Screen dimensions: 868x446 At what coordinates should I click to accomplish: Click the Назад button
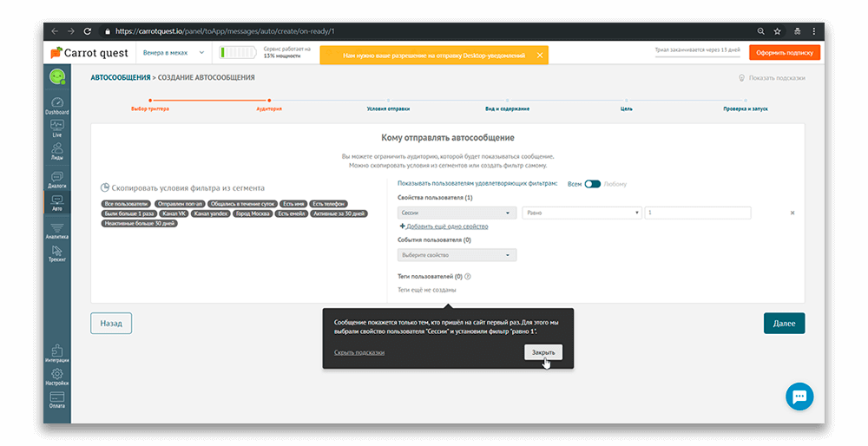(x=111, y=324)
